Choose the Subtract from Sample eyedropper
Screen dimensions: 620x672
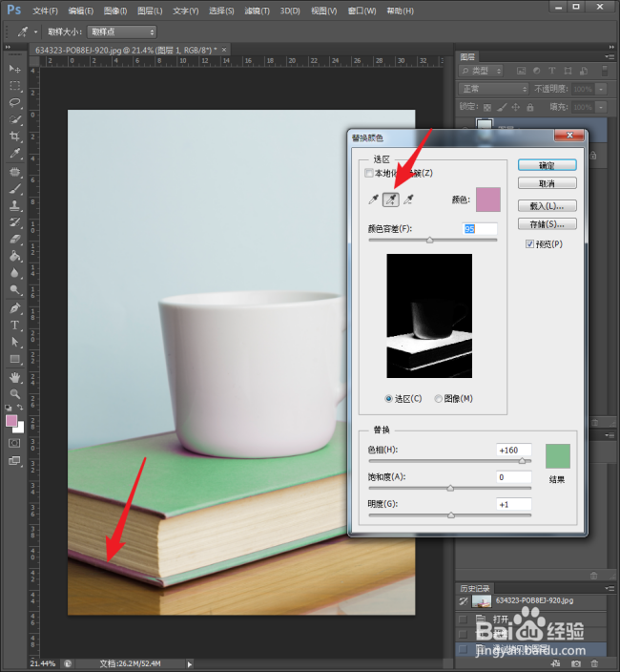tap(408, 199)
